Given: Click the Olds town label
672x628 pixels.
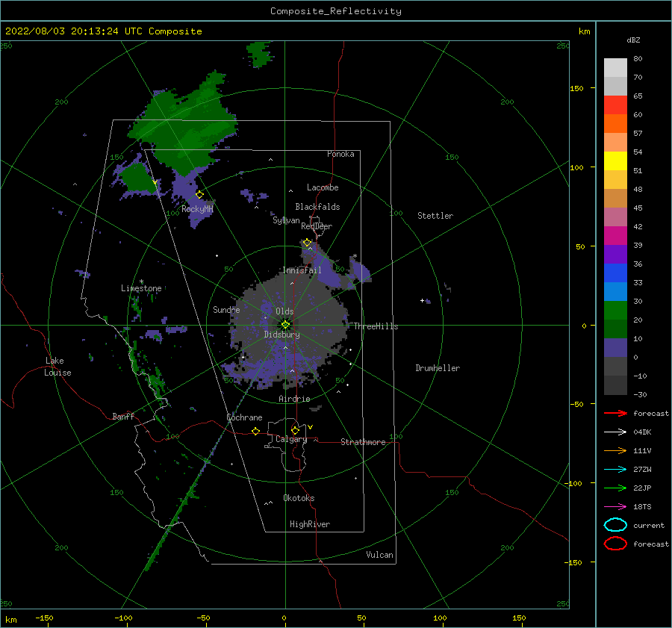Looking at the screenshot, I should click(284, 311).
